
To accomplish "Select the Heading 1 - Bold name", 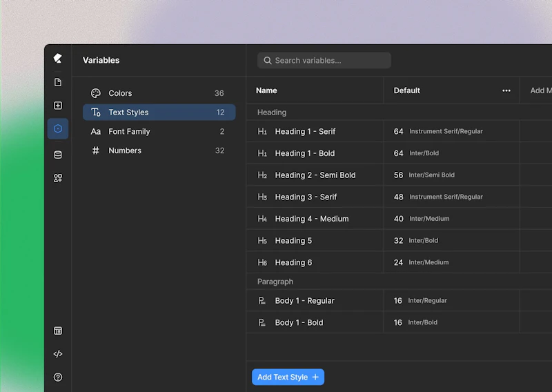I will coord(304,153).
